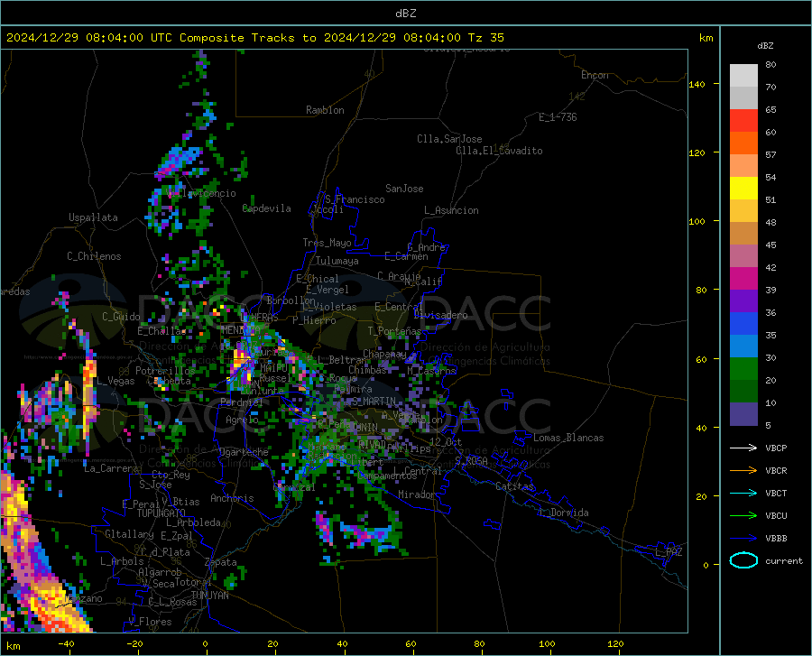
Task: Pick the brown 45-48 dBZ swatch
Action: (x=743, y=234)
